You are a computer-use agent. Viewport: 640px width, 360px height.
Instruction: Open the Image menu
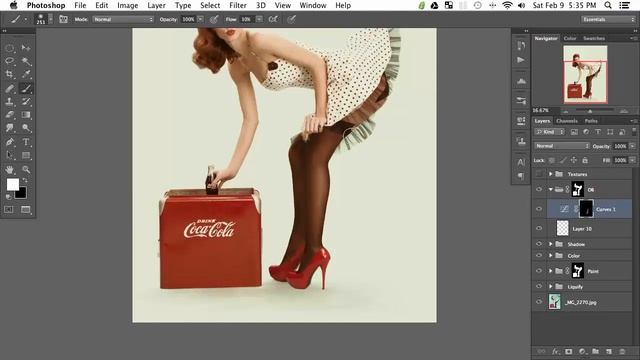pyautogui.click(x=127, y=5)
